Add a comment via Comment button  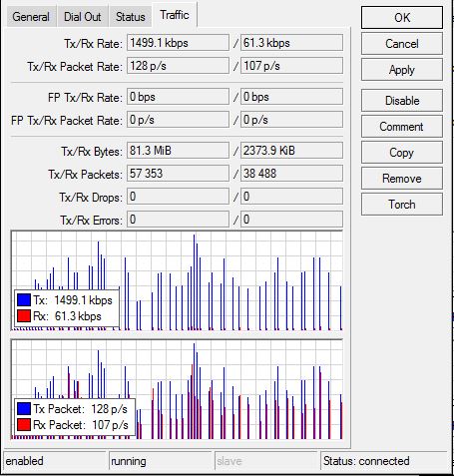tap(402, 127)
